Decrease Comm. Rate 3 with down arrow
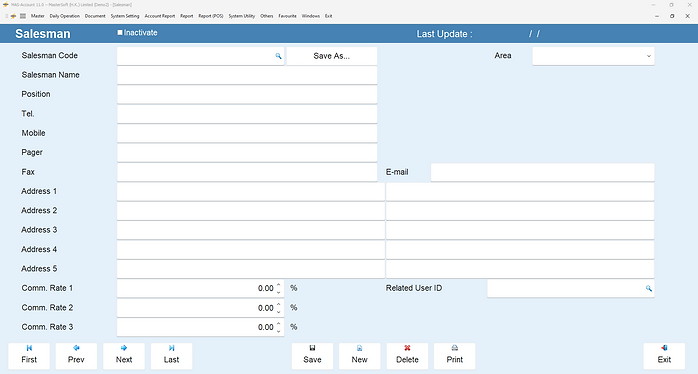The image size is (698, 374). coord(279,331)
